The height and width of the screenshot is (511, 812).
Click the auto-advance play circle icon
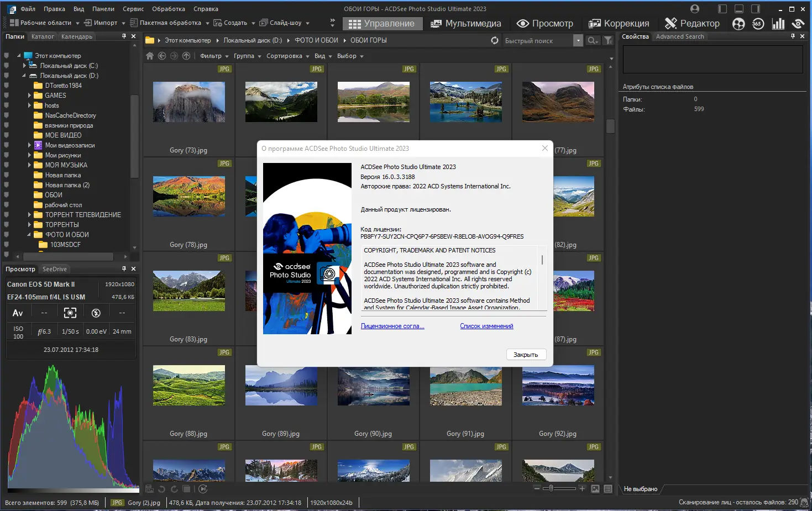tap(203, 489)
